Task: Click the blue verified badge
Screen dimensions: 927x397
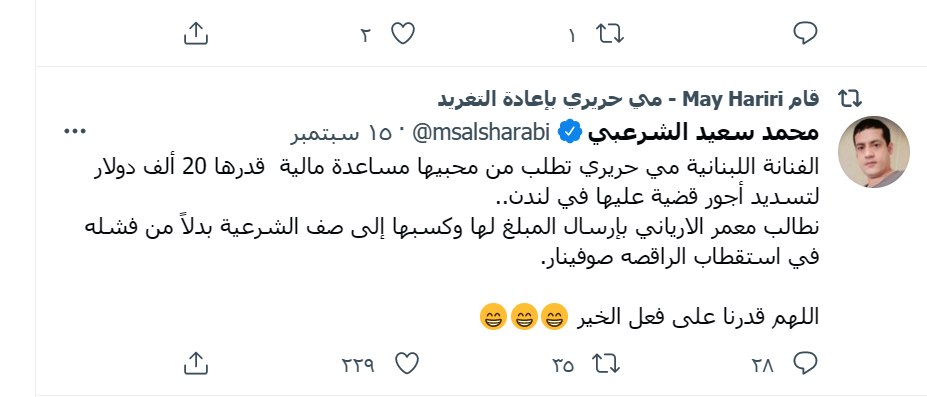Action: [x=569, y=133]
